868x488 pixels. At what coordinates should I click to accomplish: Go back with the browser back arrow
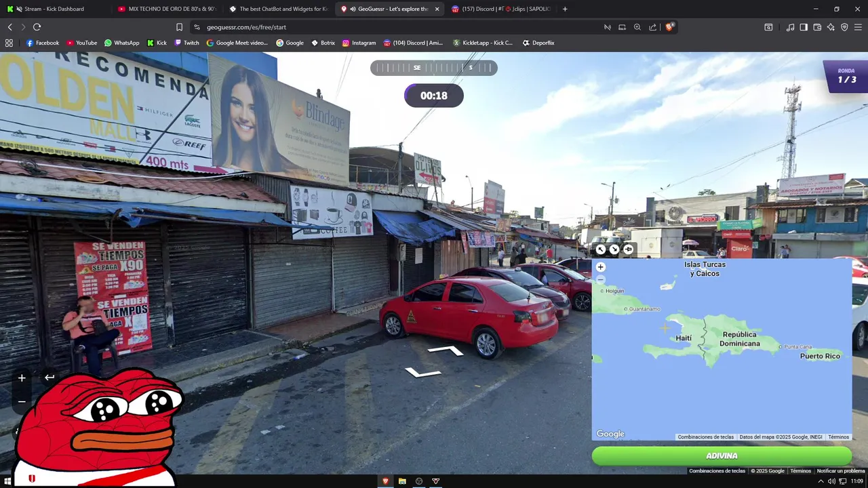tap(9, 27)
